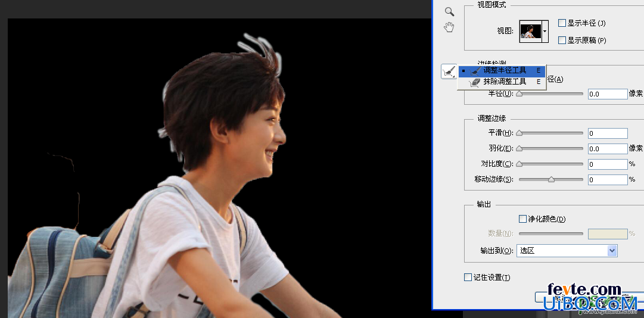Click the Refine Radius brush tool button
644x318 pixels.
(x=449, y=71)
